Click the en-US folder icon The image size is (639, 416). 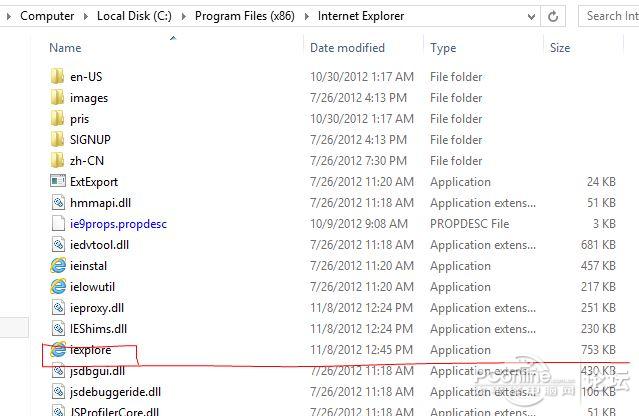[58, 77]
